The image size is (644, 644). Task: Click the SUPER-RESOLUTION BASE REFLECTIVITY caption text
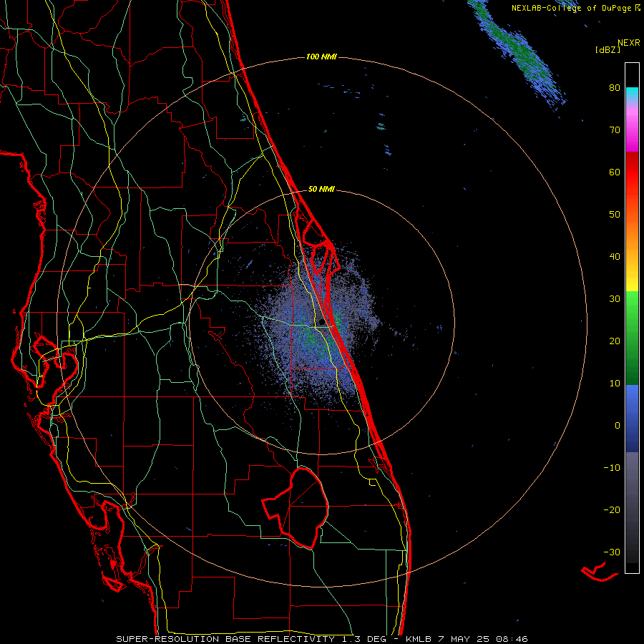pyautogui.click(x=225, y=639)
